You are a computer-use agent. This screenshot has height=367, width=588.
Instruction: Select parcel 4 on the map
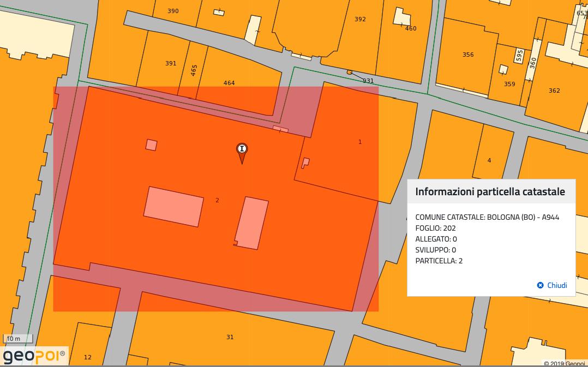pos(489,160)
